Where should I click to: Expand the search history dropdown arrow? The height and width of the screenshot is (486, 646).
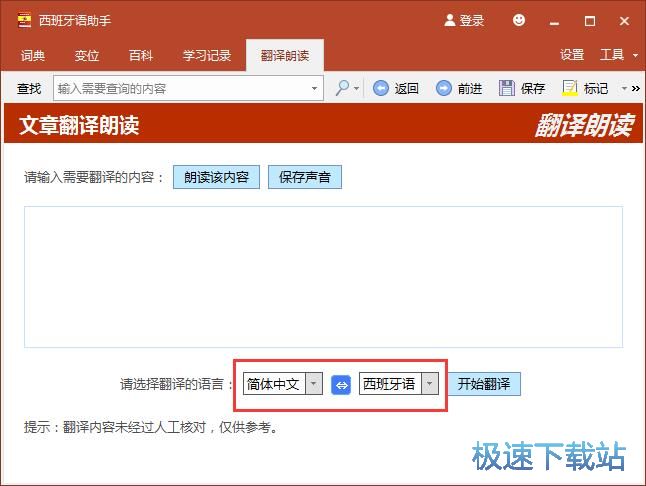coord(314,88)
